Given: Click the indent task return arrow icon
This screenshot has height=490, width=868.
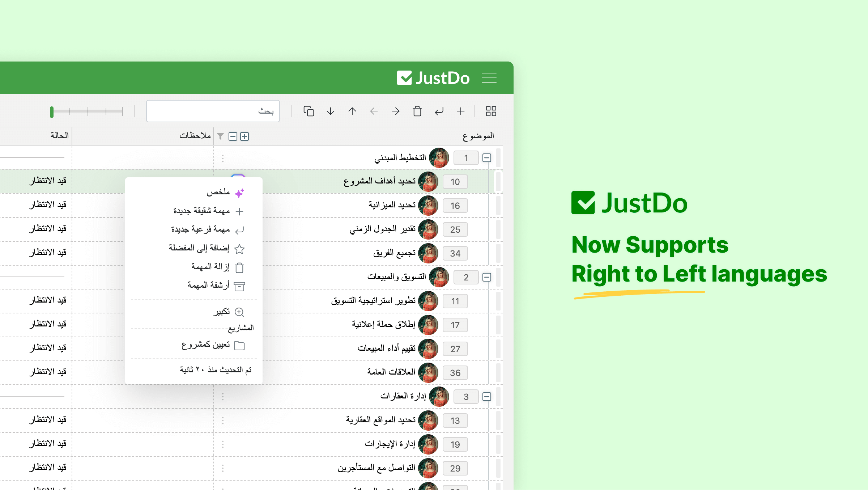Looking at the screenshot, I should [x=438, y=111].
